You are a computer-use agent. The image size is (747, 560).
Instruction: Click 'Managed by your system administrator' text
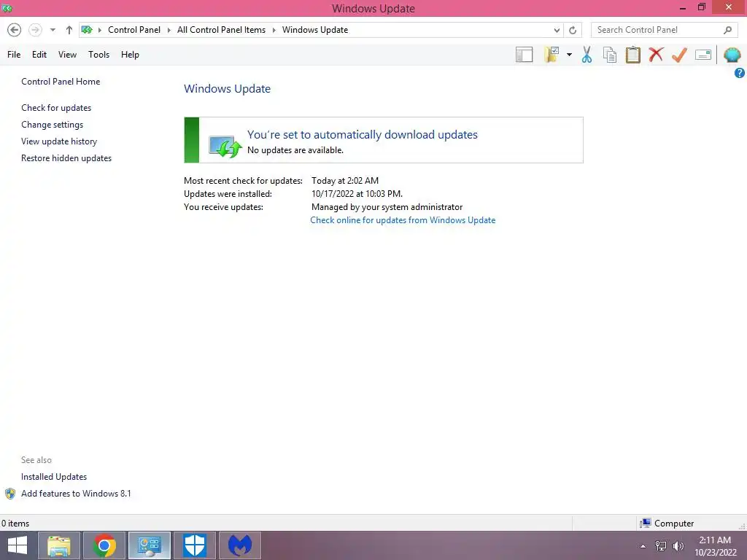[x=387, y=207]
